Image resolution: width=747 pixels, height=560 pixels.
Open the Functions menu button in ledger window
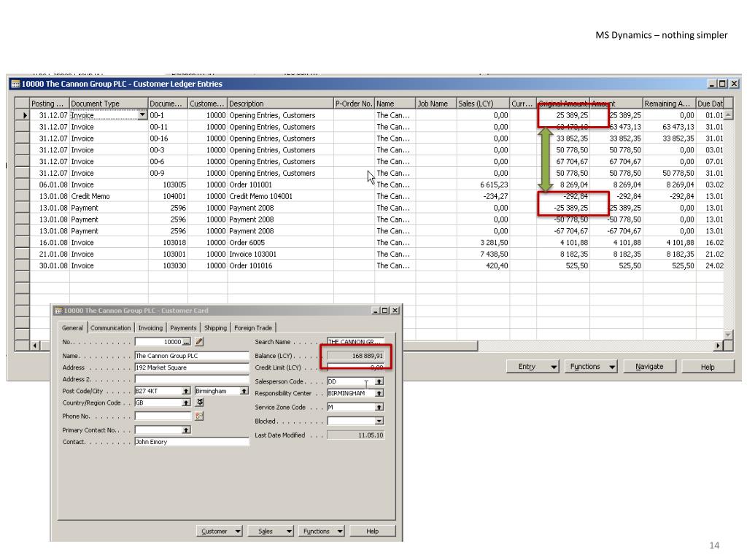(591, 366)
